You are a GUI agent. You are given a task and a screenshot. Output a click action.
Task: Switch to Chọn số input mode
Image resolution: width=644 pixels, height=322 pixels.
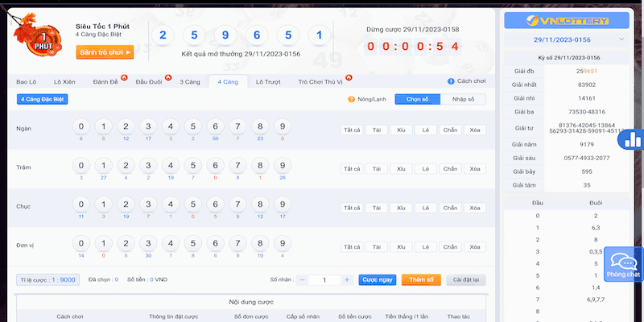pyautogui.click(x=417, y=99)
